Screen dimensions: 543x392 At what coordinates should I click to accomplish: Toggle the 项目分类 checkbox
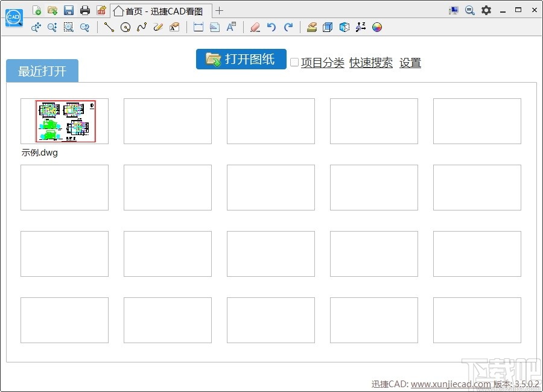[x=294, y=62]
